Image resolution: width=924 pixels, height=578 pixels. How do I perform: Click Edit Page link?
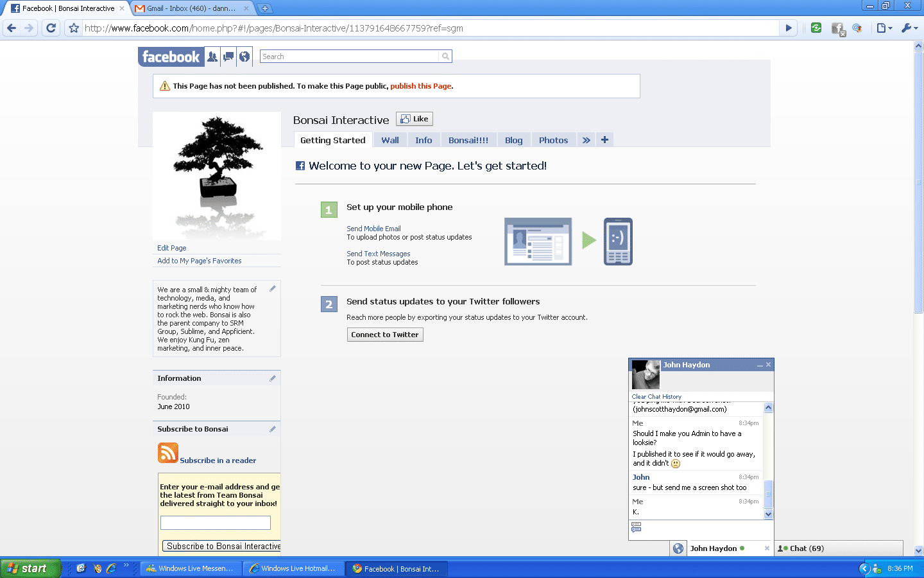pos(172,248)
